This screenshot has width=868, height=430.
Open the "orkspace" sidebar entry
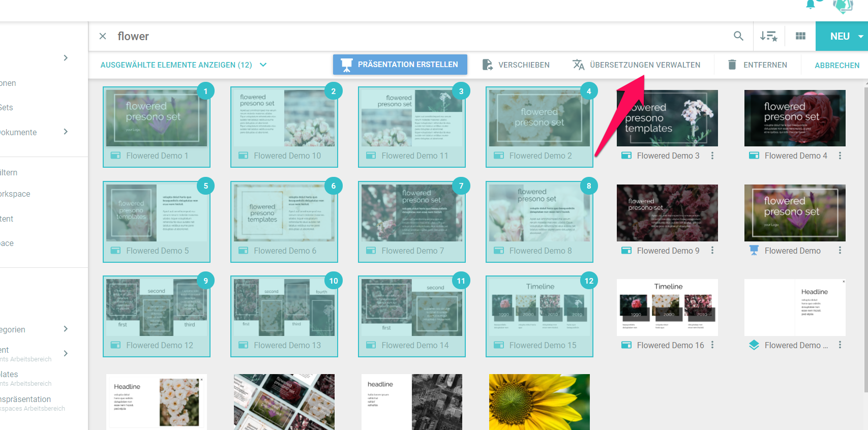pos(15,194)
